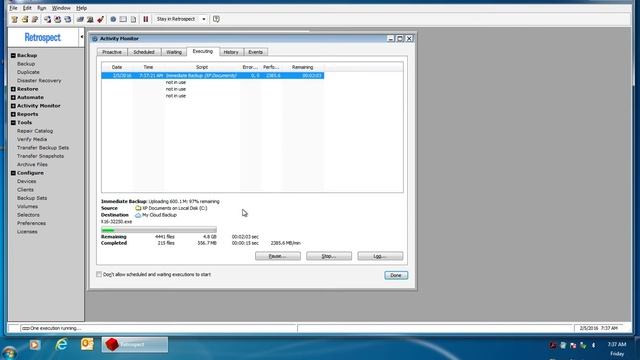Open Transfer Backup Sets under Tools
This screenshot has width=640, height=360.
[43, 148]
